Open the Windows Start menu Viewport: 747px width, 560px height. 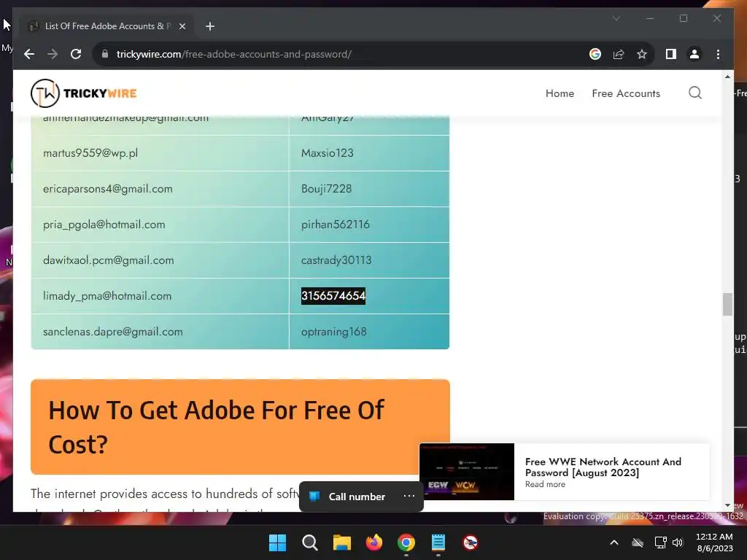tap(278, 542)
